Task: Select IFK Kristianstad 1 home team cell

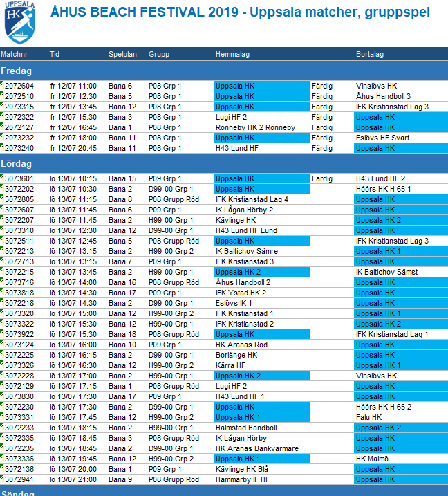Action: point(244,314)
